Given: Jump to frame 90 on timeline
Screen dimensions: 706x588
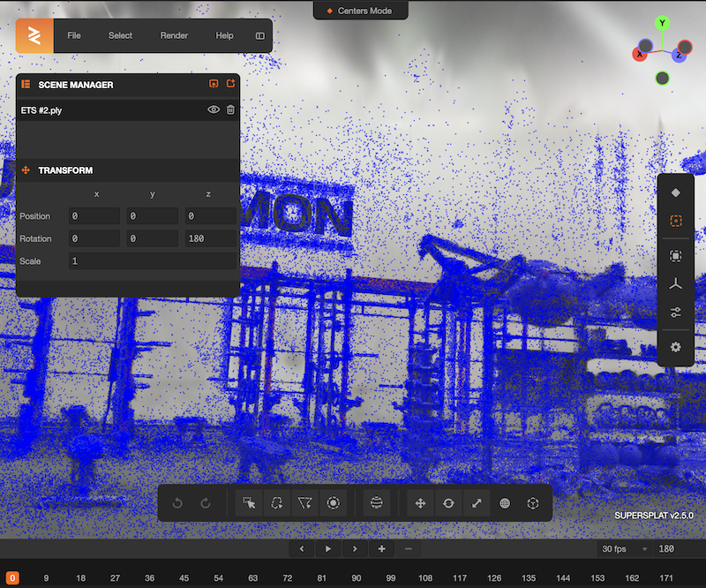Looking at the screenshot, I should [x=357, y=578].
